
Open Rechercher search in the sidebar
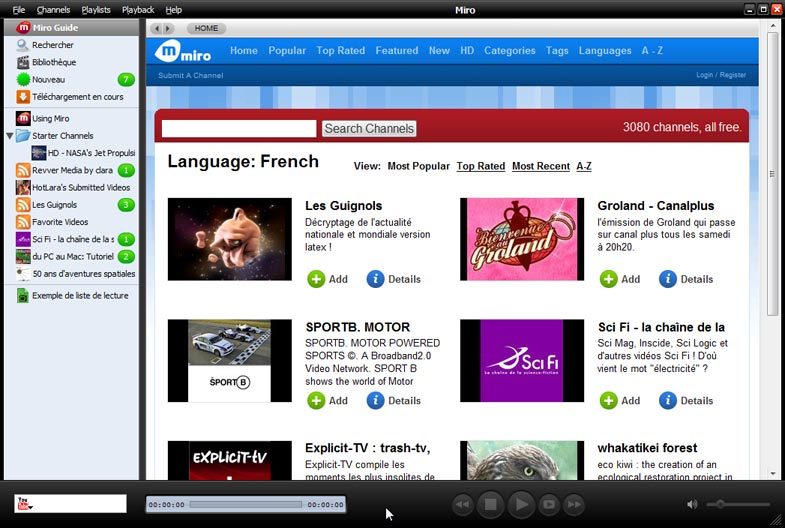pos(52,45)
